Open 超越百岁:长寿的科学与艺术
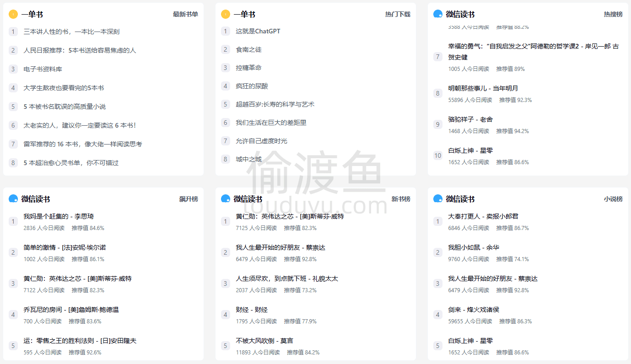631x364 pixels. pos(275,104)
